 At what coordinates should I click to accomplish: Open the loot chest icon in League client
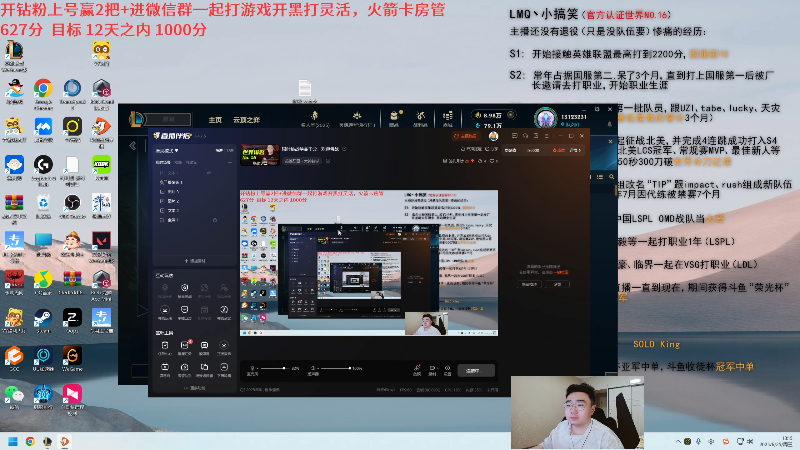(394, 118)
